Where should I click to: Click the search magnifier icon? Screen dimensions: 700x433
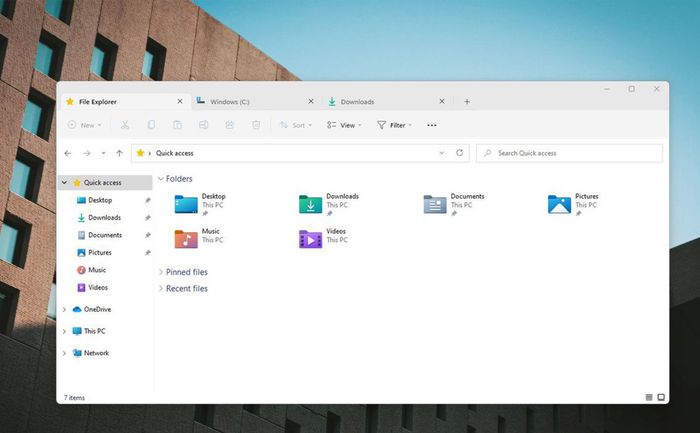(488, 153)
